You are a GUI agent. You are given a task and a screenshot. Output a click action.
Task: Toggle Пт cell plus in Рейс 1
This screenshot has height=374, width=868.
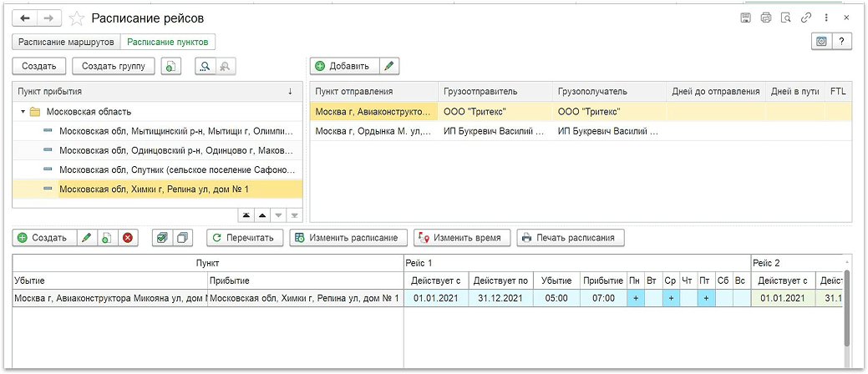point(707,298)
